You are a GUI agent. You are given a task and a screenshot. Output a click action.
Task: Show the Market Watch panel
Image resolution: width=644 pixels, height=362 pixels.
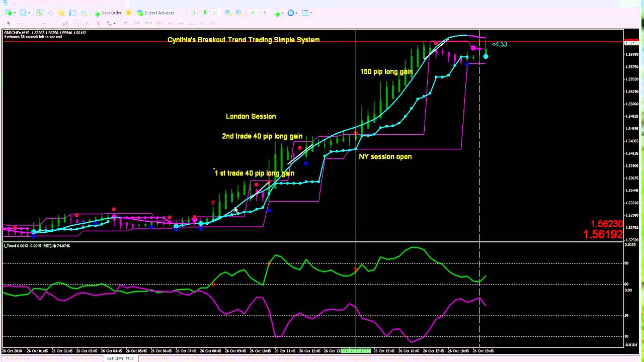39,13
